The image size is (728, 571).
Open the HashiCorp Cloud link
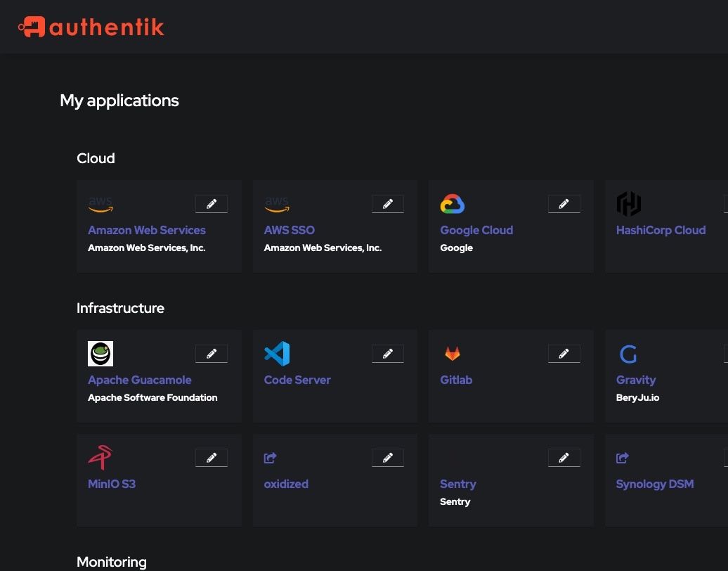[661, 230]
